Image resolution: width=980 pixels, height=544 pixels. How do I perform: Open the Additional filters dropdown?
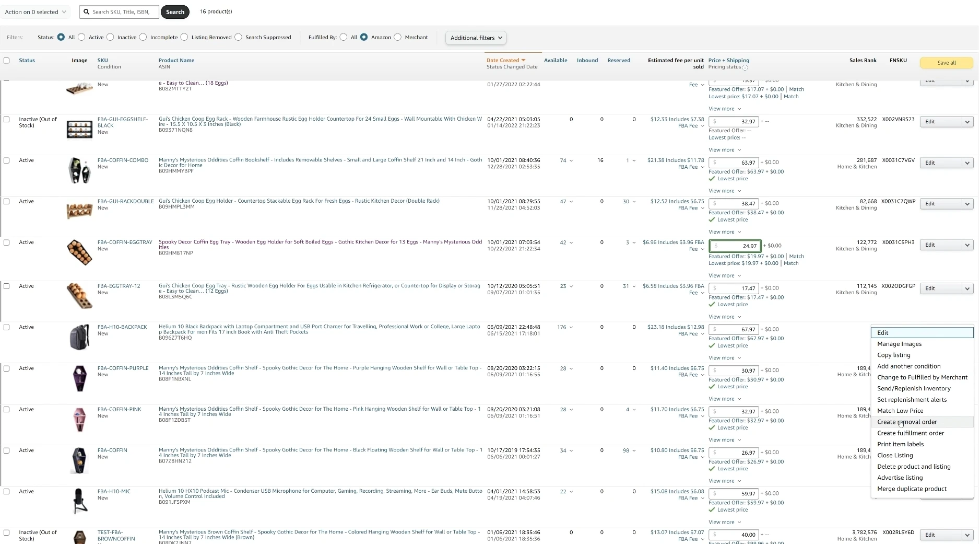click(476, 38)
